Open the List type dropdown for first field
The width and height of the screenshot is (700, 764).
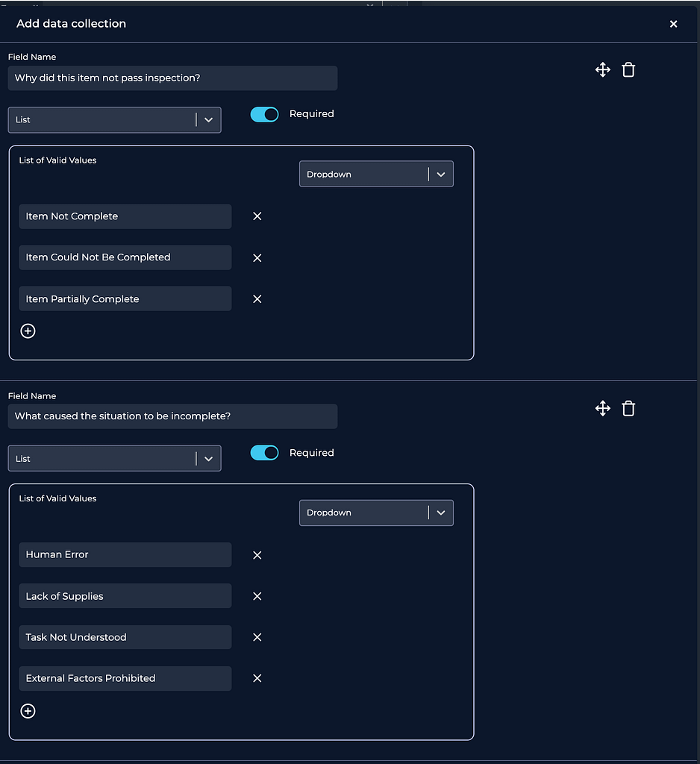[x=114, y=120]
